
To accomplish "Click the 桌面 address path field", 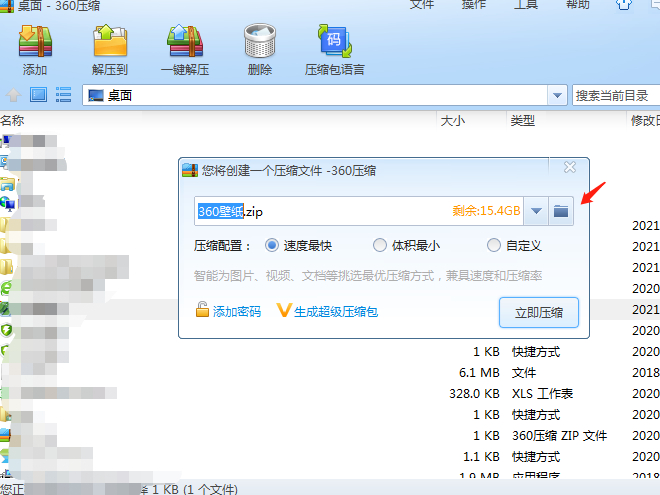I will 315,96.
